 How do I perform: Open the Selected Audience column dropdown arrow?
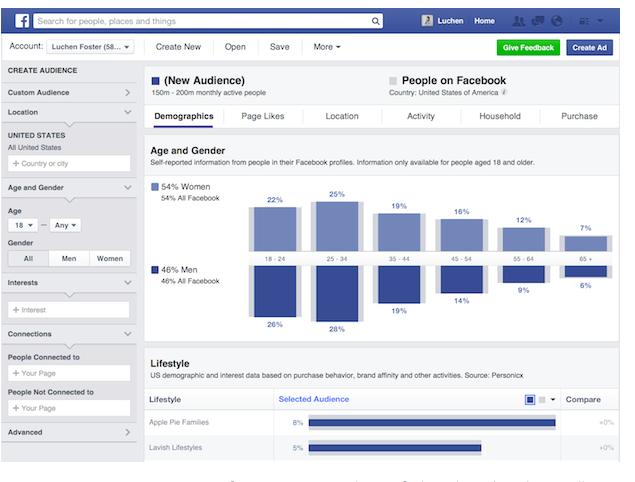pyautogui.click(x=553, y=400)
